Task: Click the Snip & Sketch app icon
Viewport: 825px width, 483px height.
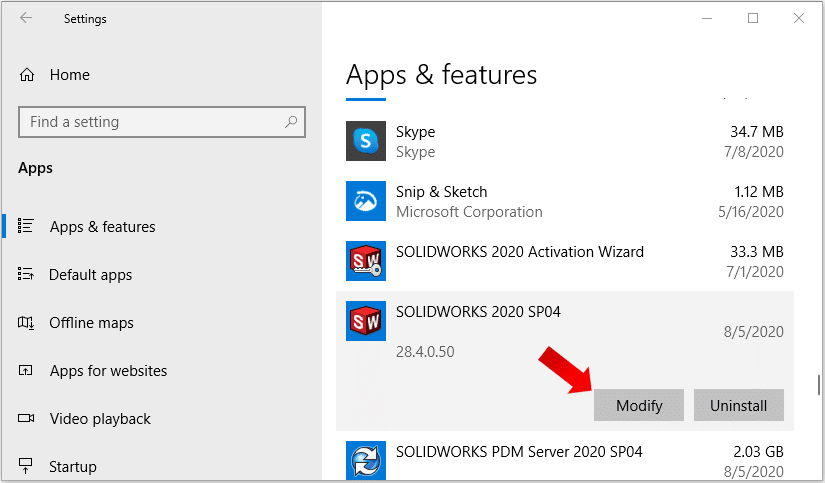Action: coord(366,201)
